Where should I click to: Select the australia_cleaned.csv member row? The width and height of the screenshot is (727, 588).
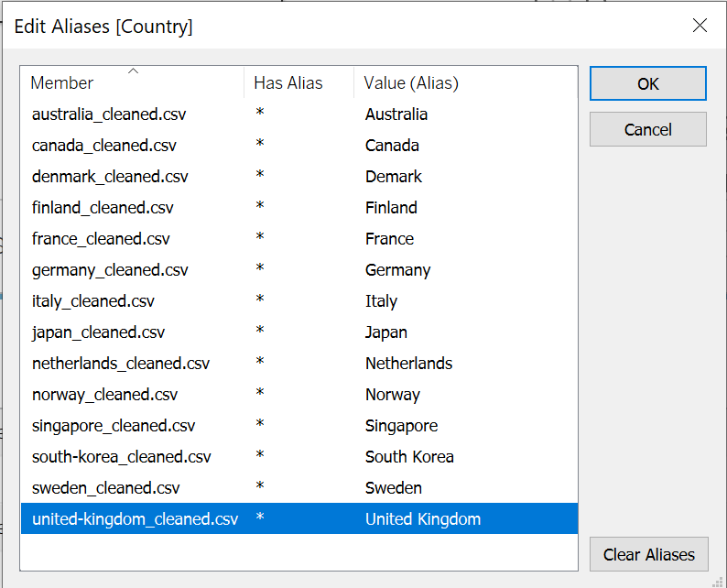(108, 114)
